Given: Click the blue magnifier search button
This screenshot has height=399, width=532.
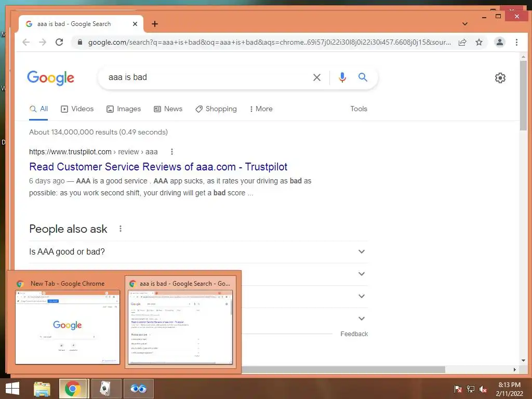Looking at the screenshot, I should (x=363, y=77).
